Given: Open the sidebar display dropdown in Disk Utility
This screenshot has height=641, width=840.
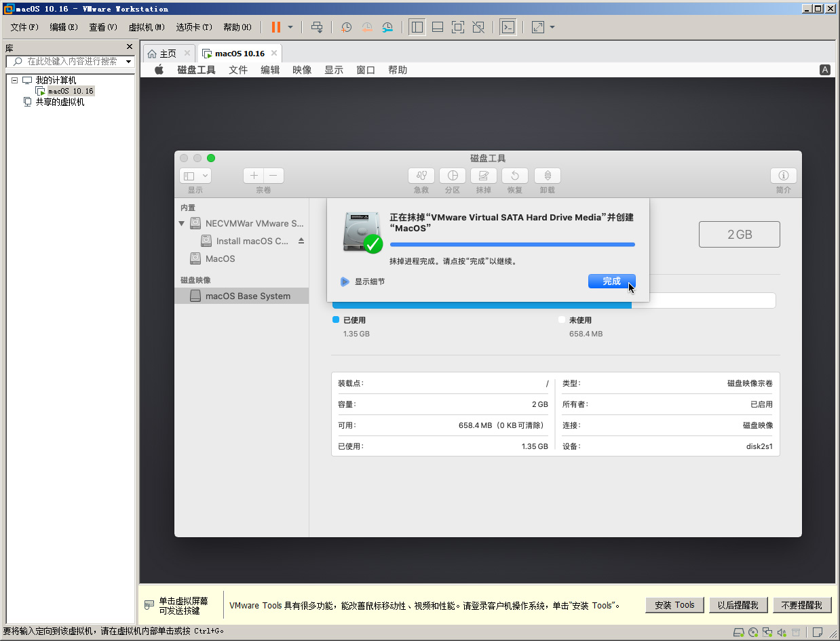Looking at the screenshot, I should coord(195,176).
